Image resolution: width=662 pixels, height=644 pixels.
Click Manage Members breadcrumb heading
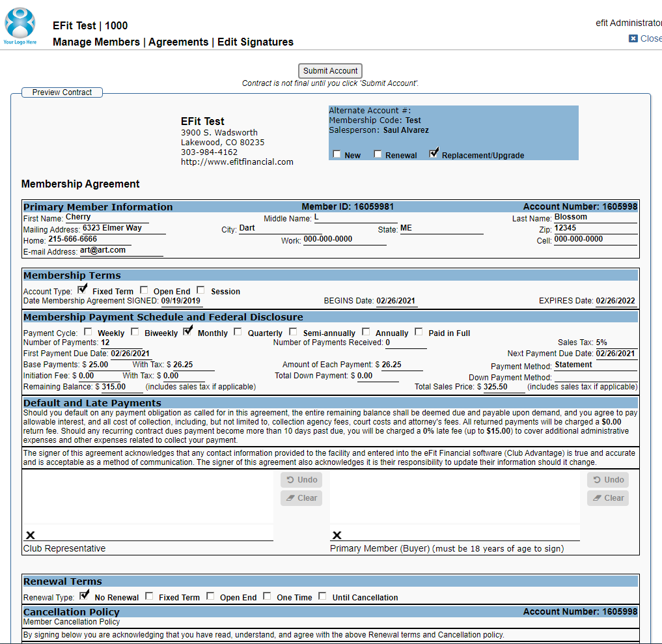[x=96, y=42]
